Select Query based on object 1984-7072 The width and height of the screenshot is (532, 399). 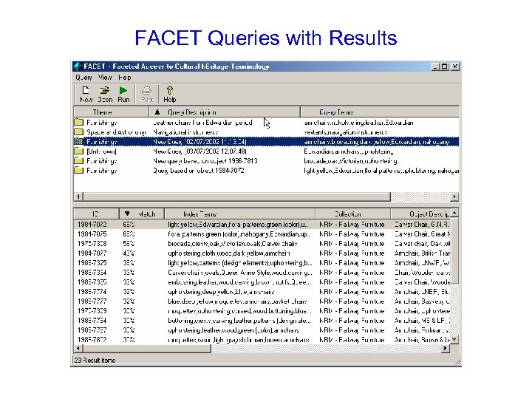tap(266, 170)
